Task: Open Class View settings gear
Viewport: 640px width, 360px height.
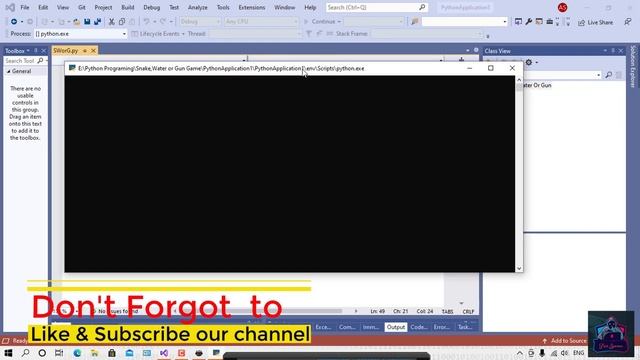Action: [529, 62]
